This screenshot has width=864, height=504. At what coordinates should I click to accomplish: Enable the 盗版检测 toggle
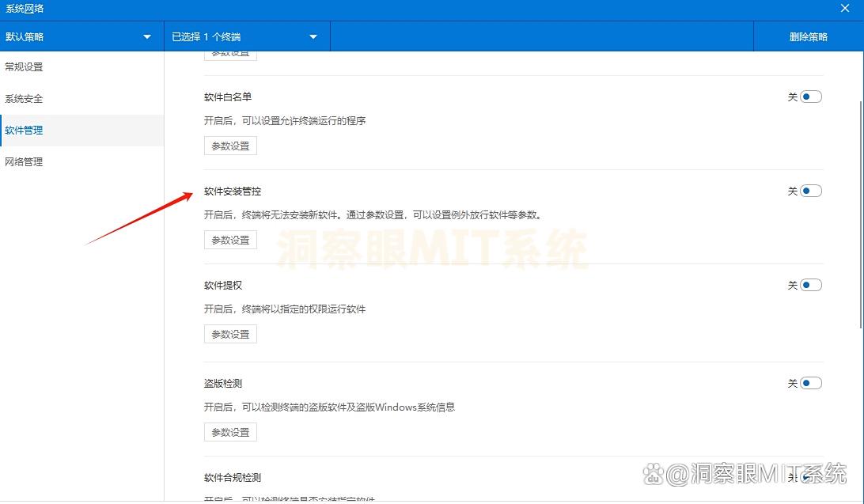(x=810, y=384)
